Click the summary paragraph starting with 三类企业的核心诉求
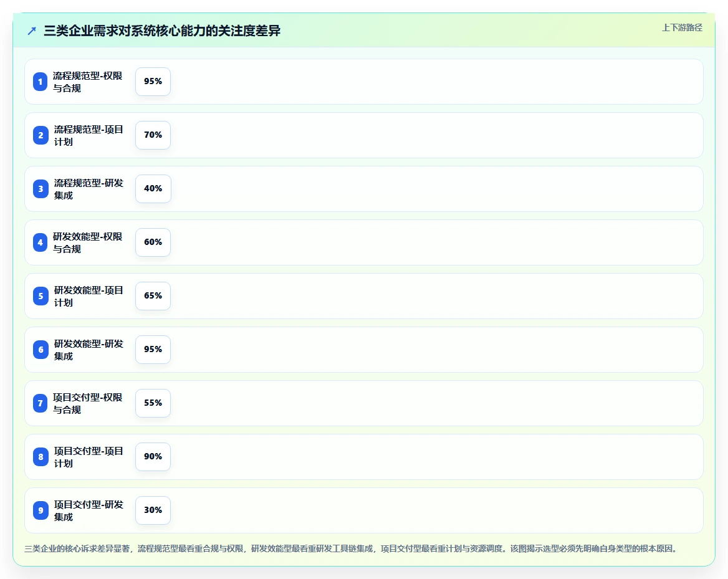This screenshot has width=728, height=579. tap(352, 549)
